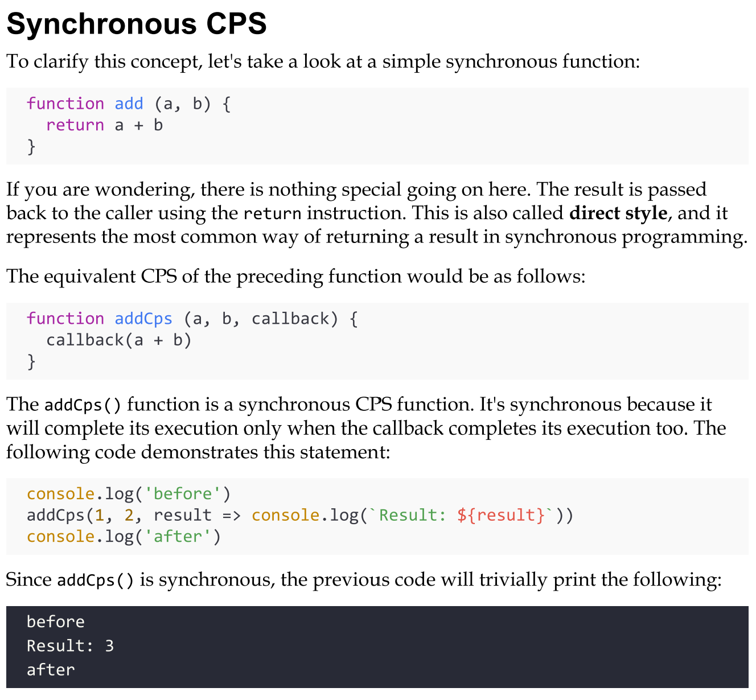Click the inline code "return" in paragraph
The width and height of the screenshot is (756, 700).
coord(272,214)
